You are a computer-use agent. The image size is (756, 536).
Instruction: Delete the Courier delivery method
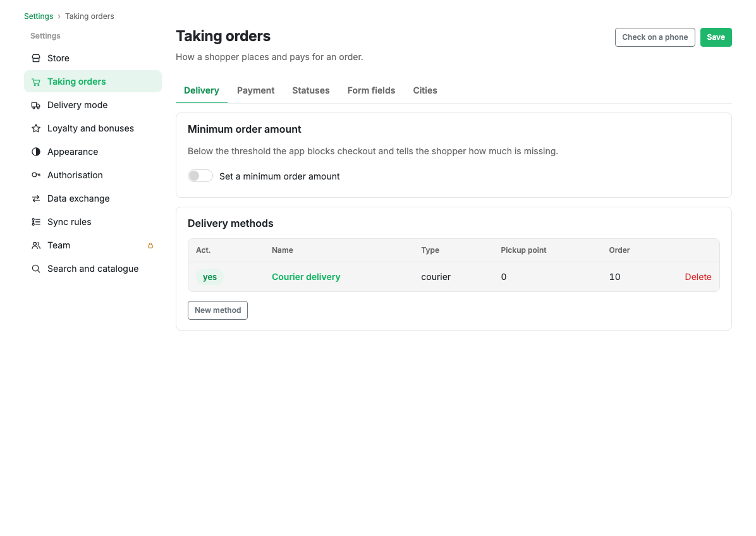click(x=698, y=277)
